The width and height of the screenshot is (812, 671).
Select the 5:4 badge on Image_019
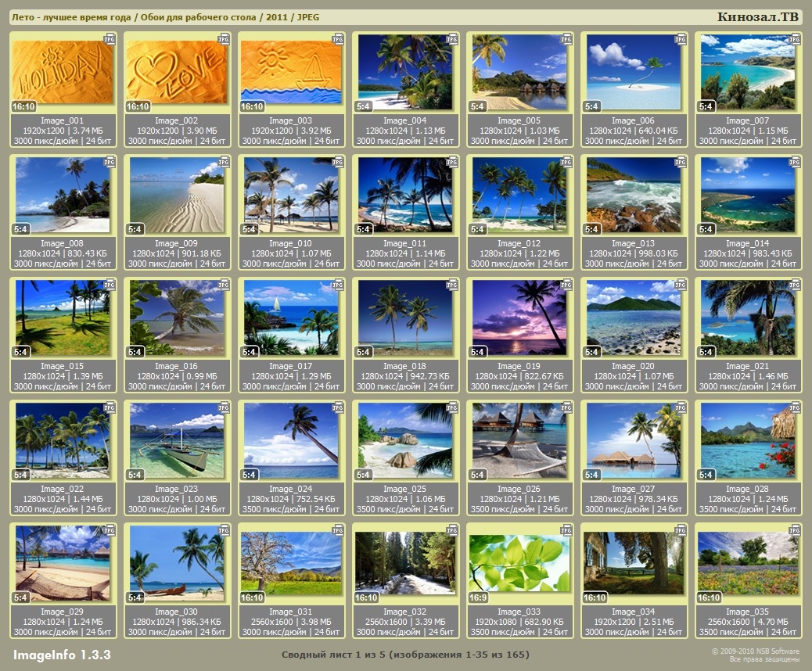tap(478, 352)
